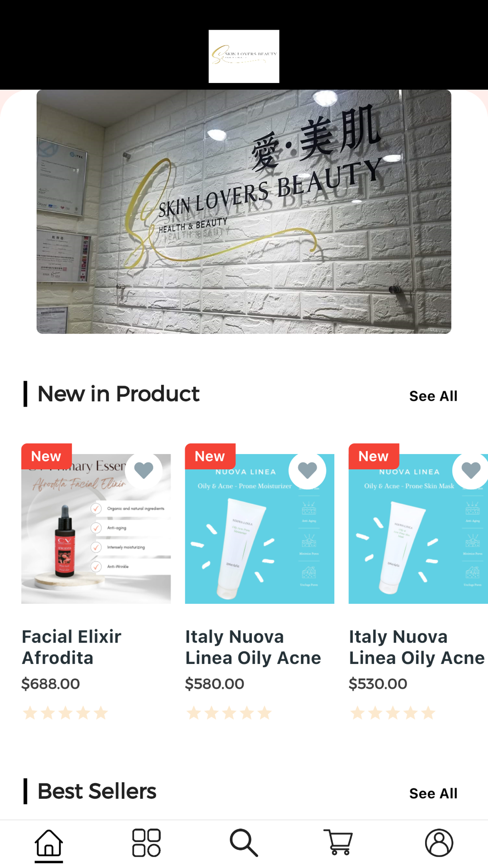Click the star rating under Facial Elixir
Viewport: 488px width, 868px height.
pyautogui.click(x=65, y=713)
